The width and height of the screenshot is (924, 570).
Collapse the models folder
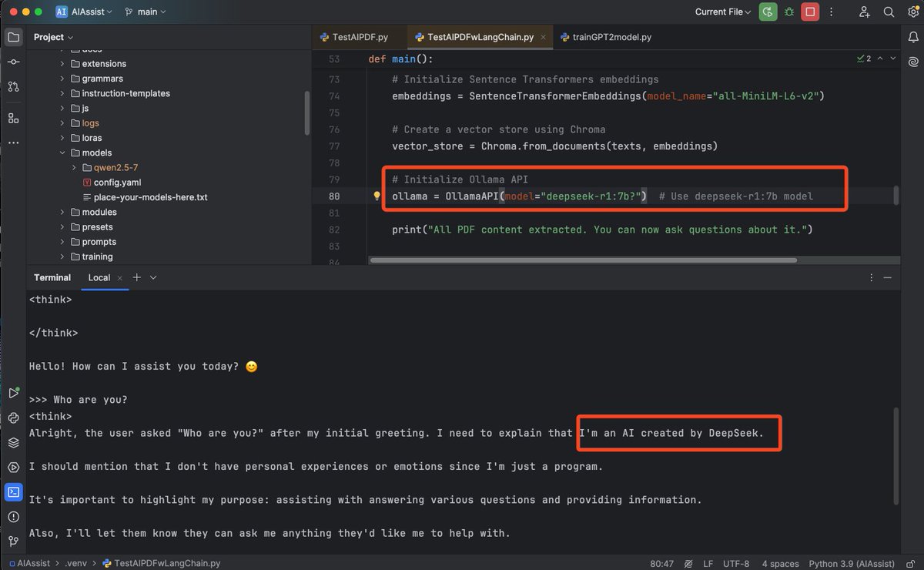pos(62,153)
